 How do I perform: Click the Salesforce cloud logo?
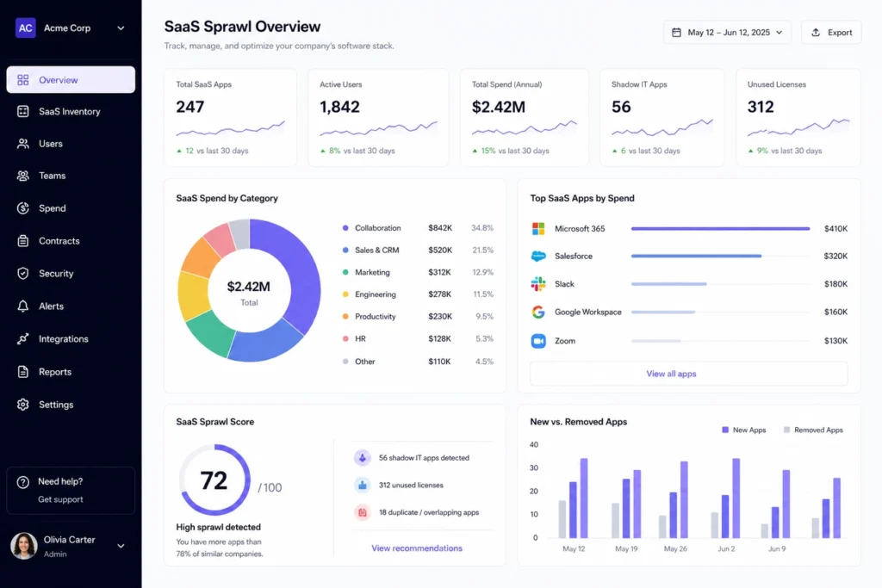(538, 257)
